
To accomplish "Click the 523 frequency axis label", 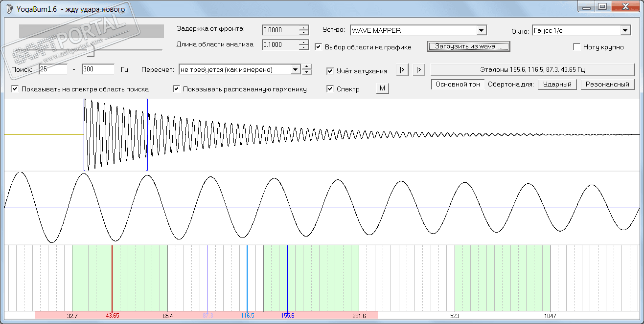I will (x=455, y=316).
